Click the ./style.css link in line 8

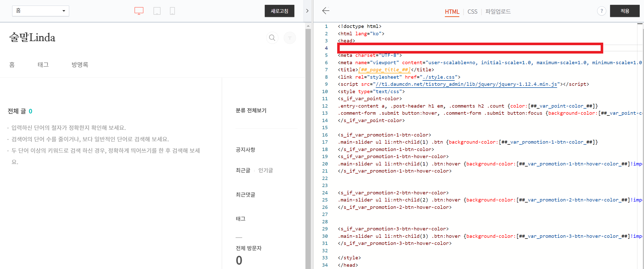(x=439, y=77)
